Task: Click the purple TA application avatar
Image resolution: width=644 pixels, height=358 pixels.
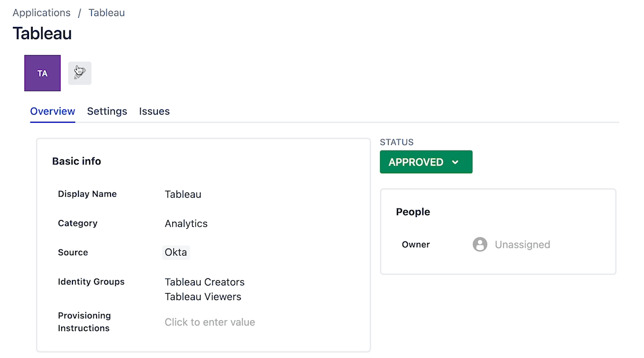Action: (x=42, y=73)
